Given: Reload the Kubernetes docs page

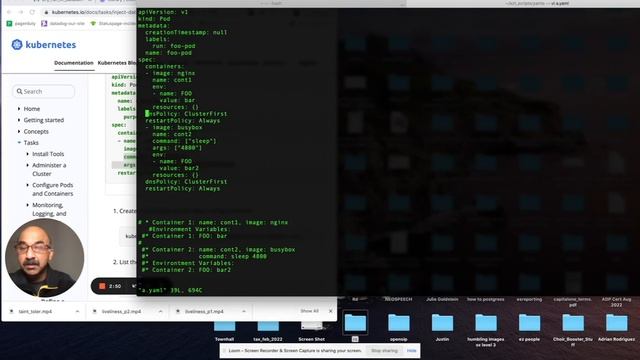Looking at the screenshot, I should coord(32,12).
